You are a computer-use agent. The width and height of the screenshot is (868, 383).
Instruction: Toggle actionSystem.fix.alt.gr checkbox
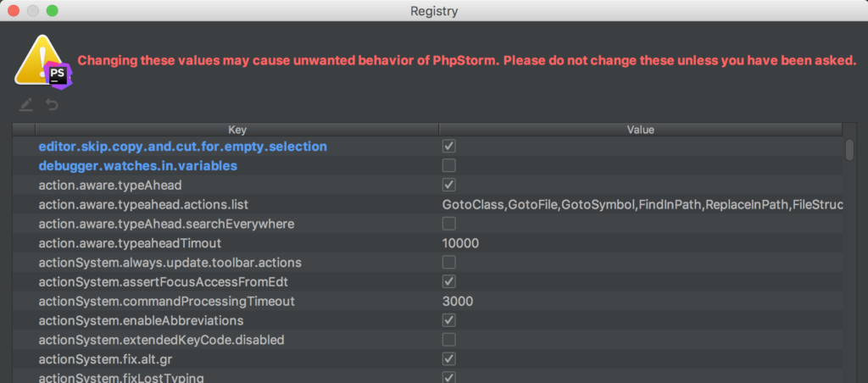(449, 358)
